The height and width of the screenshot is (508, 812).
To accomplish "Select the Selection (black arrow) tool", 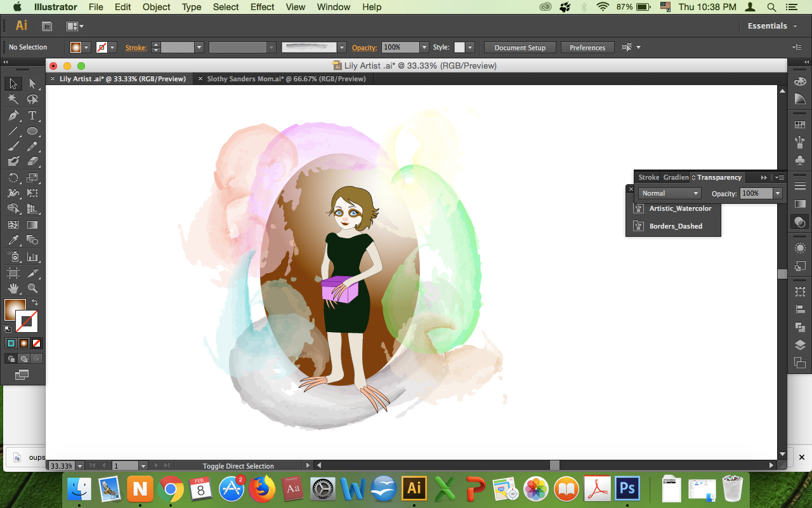I will [x=13, y=84].
